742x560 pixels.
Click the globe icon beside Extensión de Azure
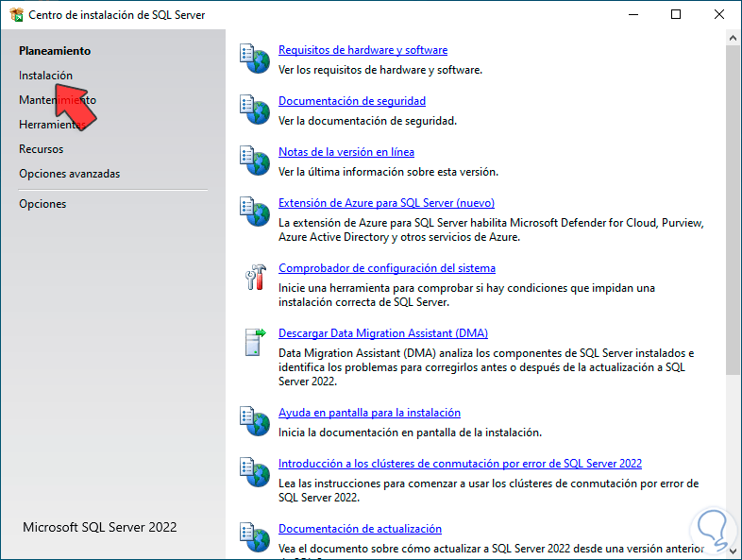point(255,212)
